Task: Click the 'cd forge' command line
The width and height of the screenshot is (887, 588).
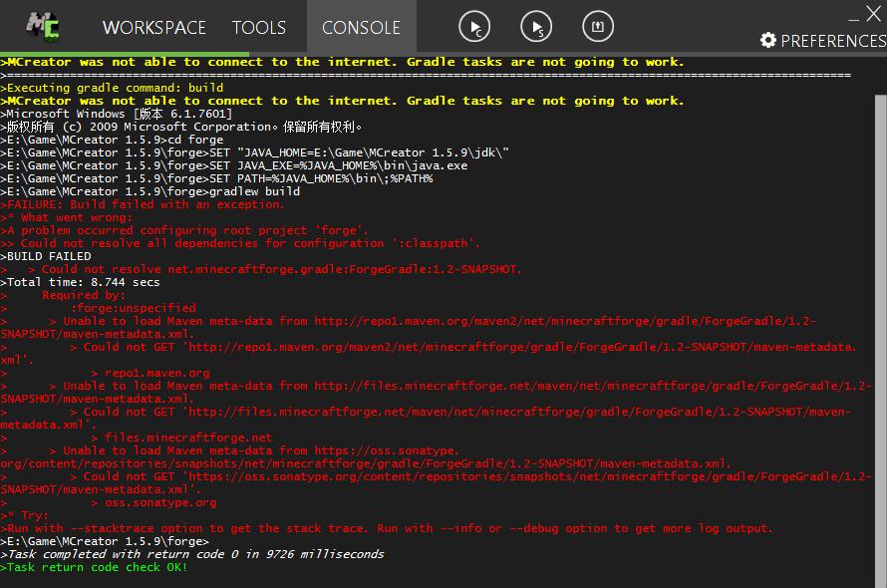Action: 112,140
